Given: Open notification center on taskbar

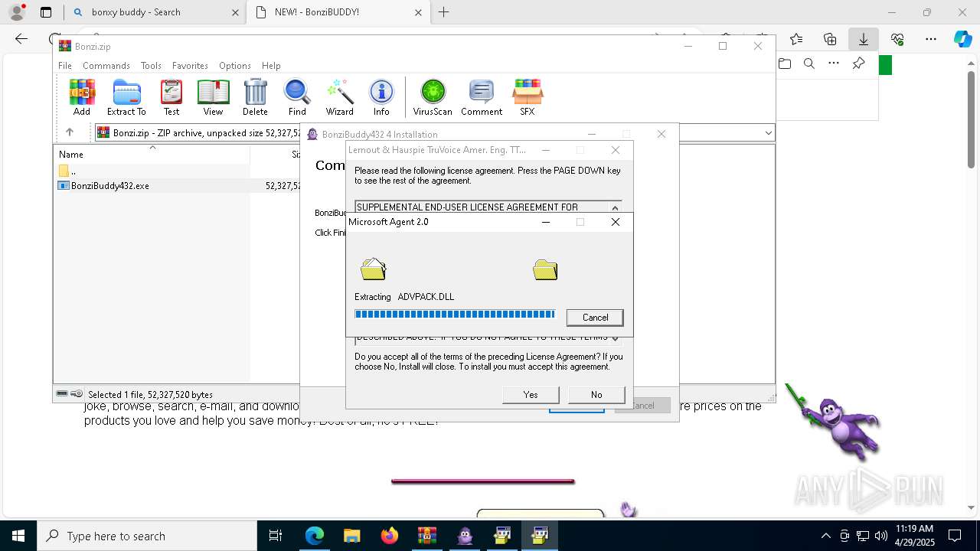Looking at the screenshot, I should tap(955, 536).
